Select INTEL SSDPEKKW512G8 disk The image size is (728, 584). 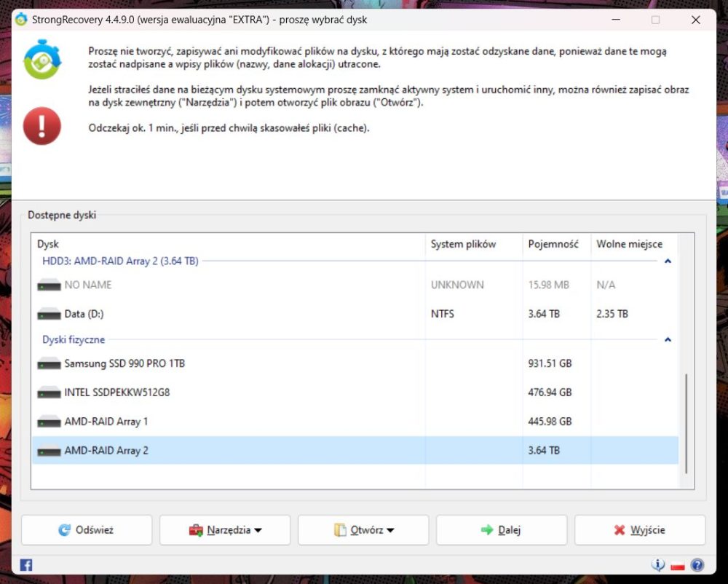(x=355, y=392)
